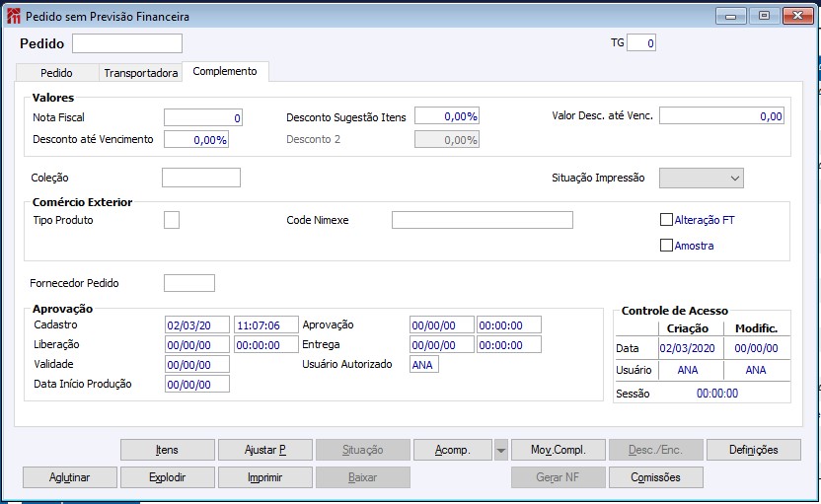Click the Ajustar P button
The height and width of the screenshot is (504, 821).
click(x=265, y=450)
